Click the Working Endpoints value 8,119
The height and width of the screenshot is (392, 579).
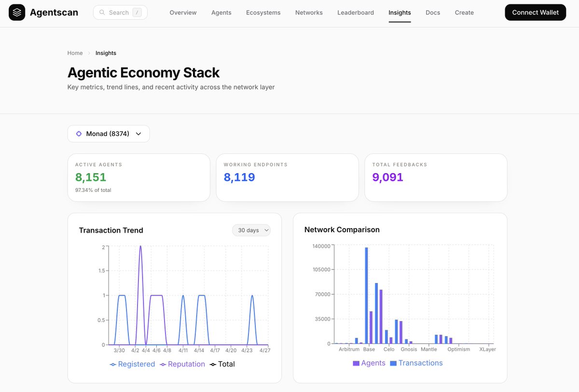tap(239, 177)
